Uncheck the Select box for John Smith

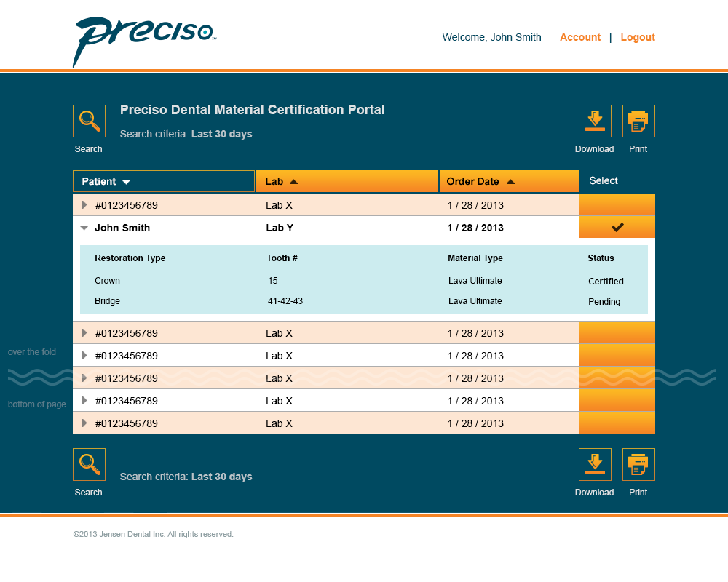click(617, 228)
